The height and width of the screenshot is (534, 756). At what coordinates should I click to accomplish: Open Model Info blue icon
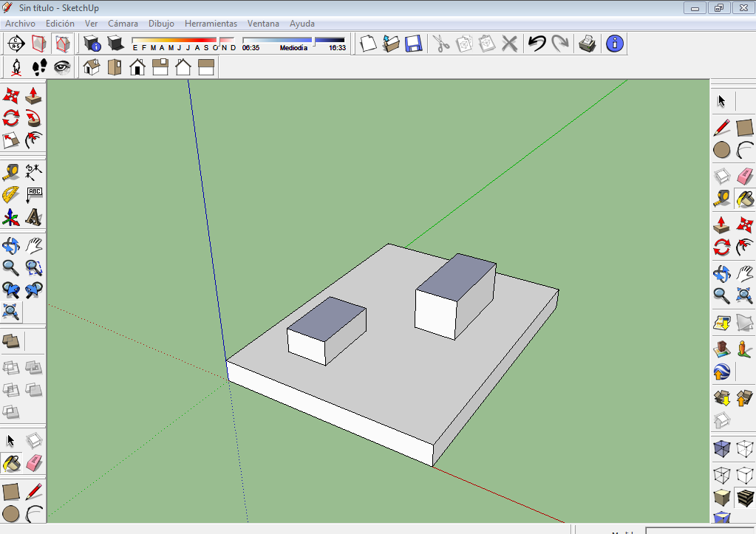click(615, 44)
